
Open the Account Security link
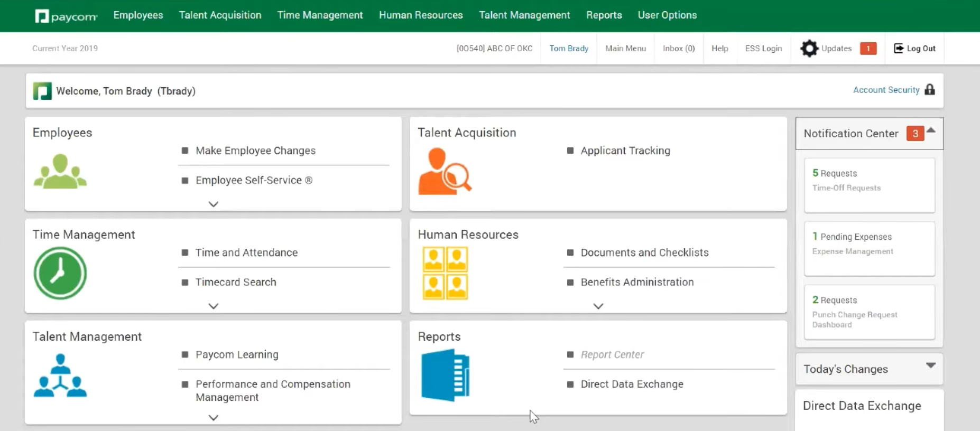click(886, 90)
